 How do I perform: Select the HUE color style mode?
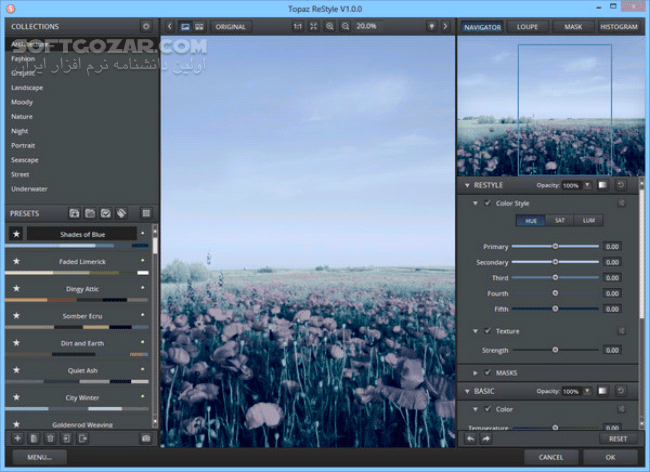click(x=531, y=220)
